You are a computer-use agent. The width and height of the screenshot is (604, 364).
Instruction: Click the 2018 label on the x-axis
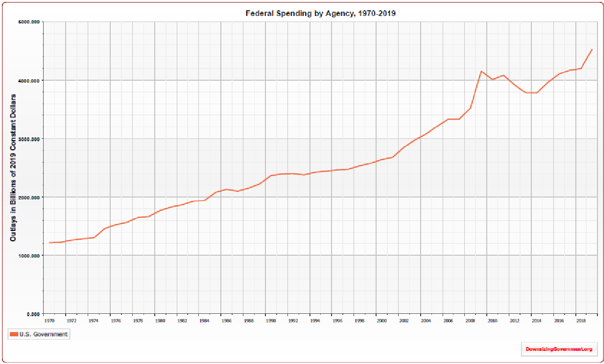581,321
